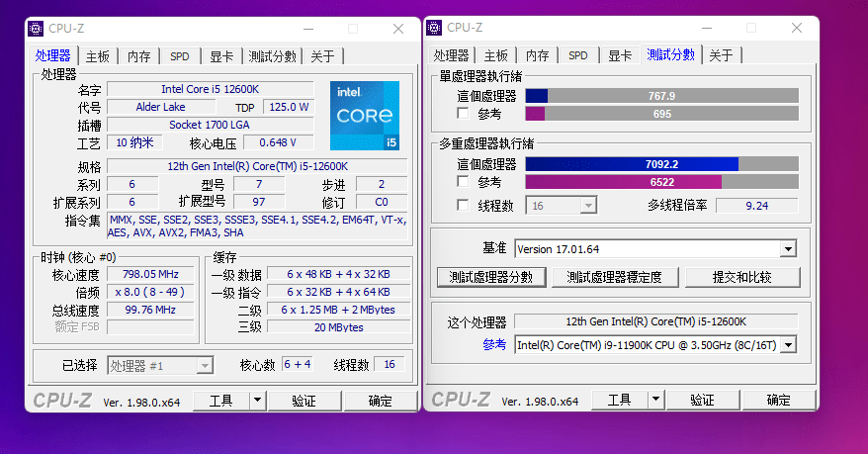Click the 核心电压 0.648 V value

pyautogui.click(x=279, y=142)
